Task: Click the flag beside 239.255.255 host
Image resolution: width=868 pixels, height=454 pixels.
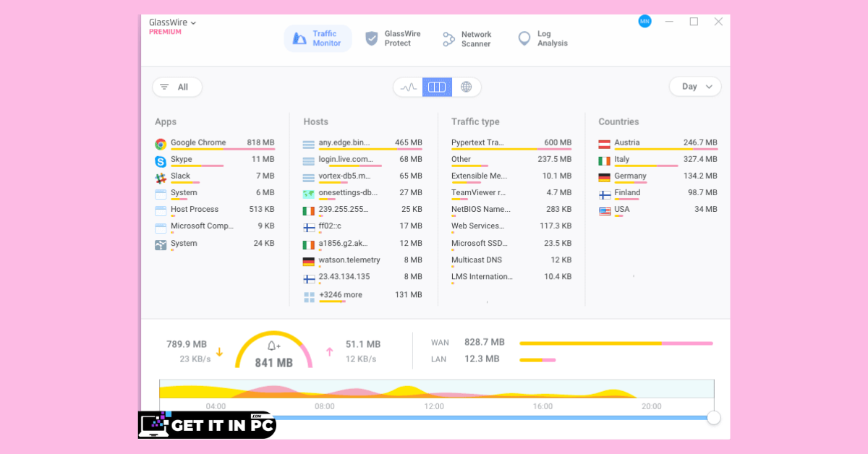Action: pos(309,210)
